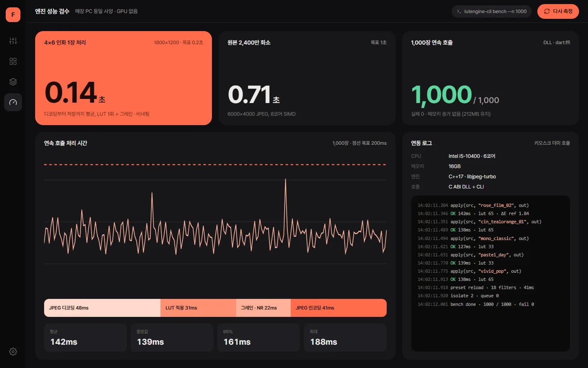Image resolution: width=588 pixels, height=368 pixels.
Task: Click the refresh icon in 다시 측정
Action: point(547,11)
